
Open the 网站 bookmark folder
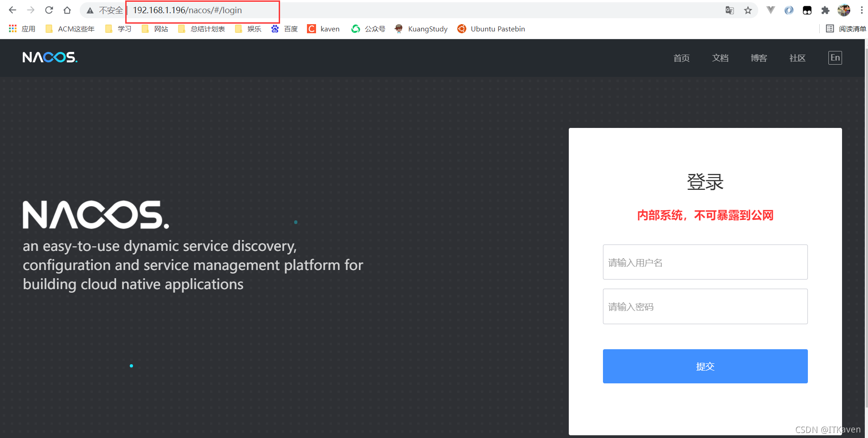coord(154,29)
